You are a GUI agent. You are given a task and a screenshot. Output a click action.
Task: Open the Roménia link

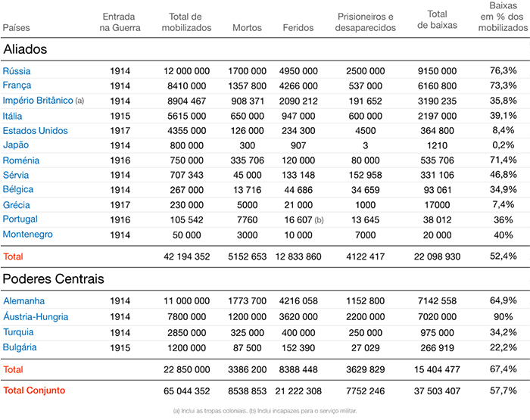click(x=21, y=160)
